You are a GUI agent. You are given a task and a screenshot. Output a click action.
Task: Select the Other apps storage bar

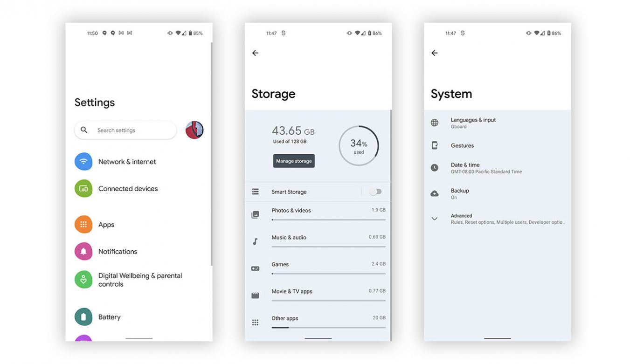329,328
